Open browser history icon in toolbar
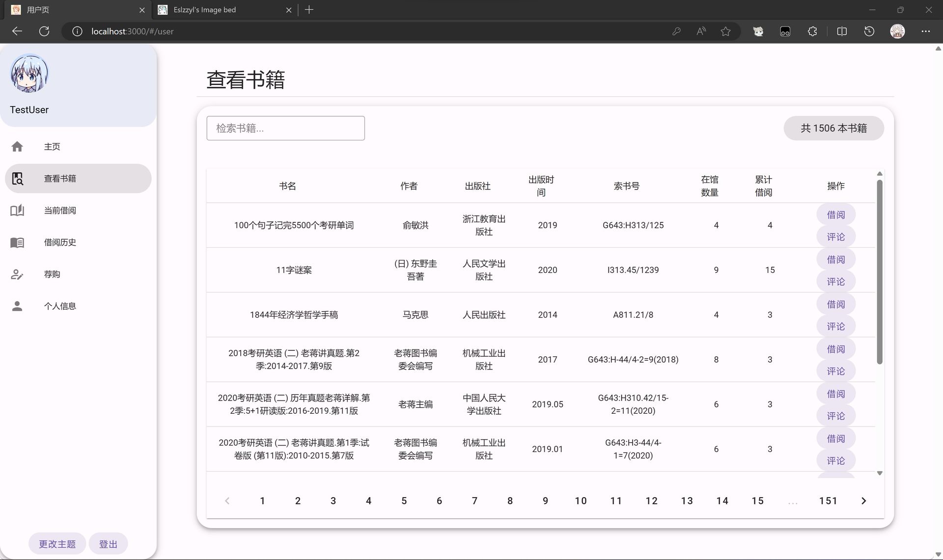 [869, 31]
